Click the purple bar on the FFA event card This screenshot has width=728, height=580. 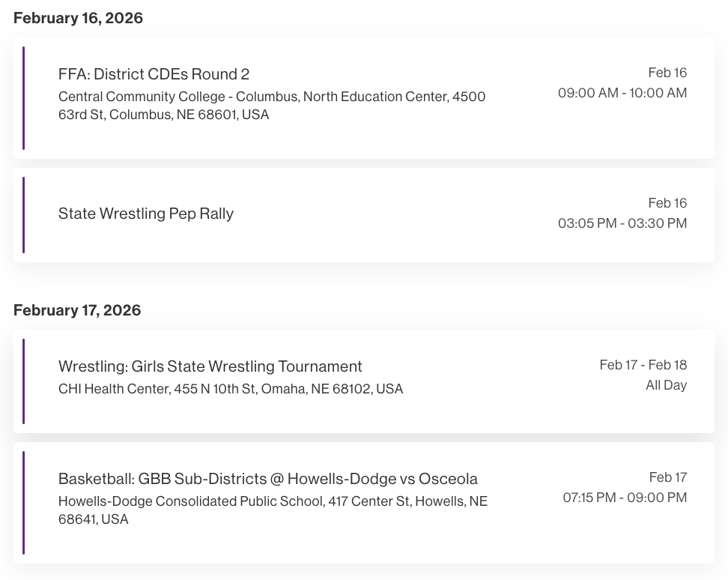tap(24, 98)
